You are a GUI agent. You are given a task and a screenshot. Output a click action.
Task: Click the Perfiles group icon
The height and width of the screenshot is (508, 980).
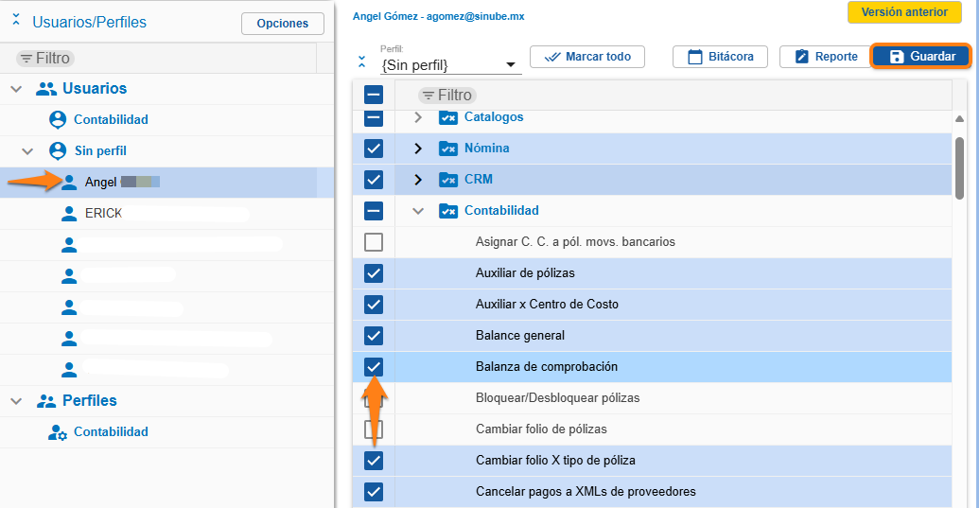coord(46,401)
